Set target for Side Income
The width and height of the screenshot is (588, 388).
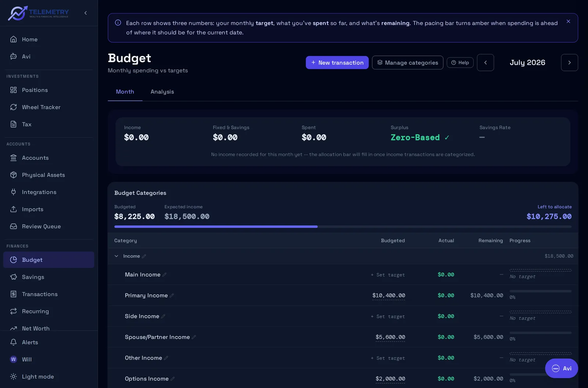pyautogui.click(x=388, y=316)
